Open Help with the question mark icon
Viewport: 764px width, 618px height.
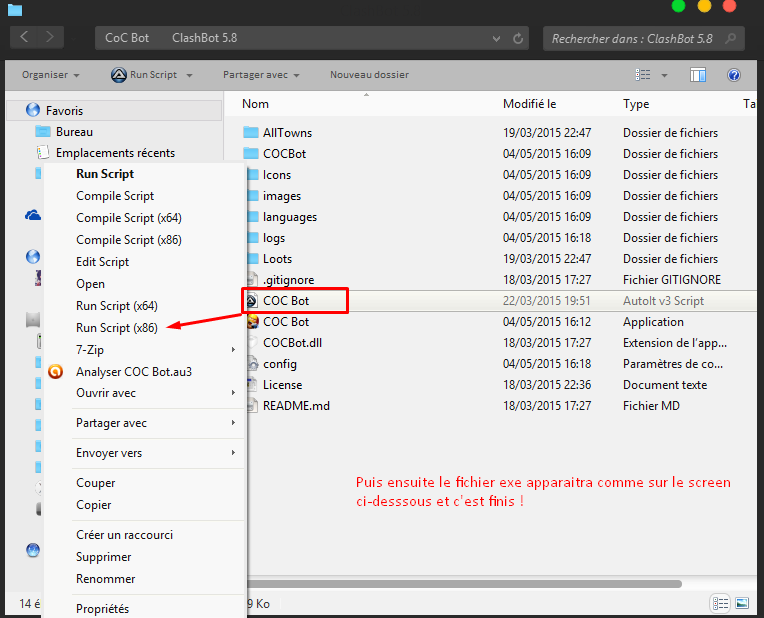point(734,75)
